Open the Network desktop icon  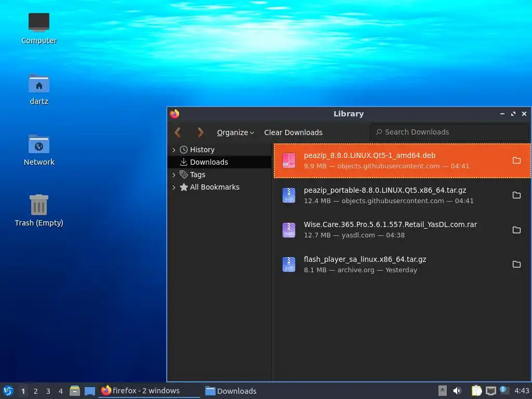point(39,150)
